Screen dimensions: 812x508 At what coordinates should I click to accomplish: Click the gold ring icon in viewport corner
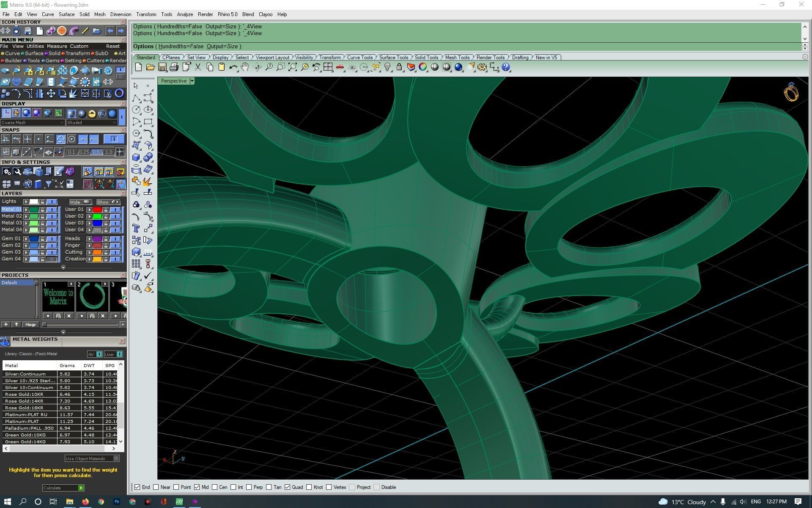pos(791,92)
